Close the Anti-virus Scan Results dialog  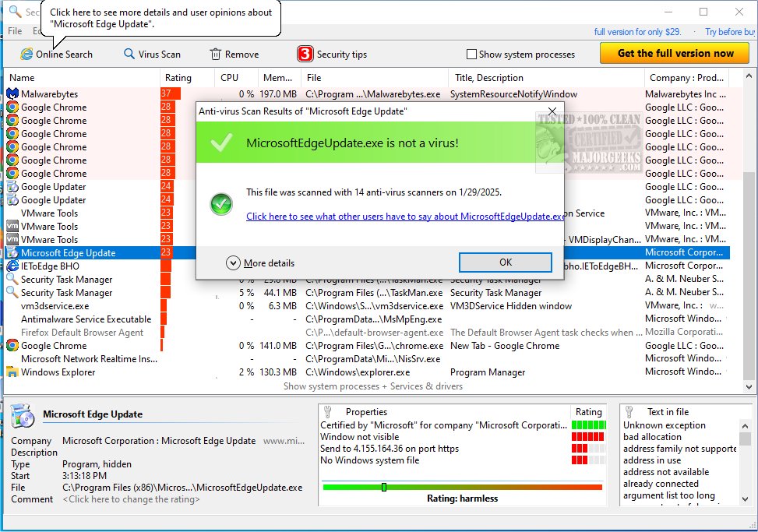552,111
